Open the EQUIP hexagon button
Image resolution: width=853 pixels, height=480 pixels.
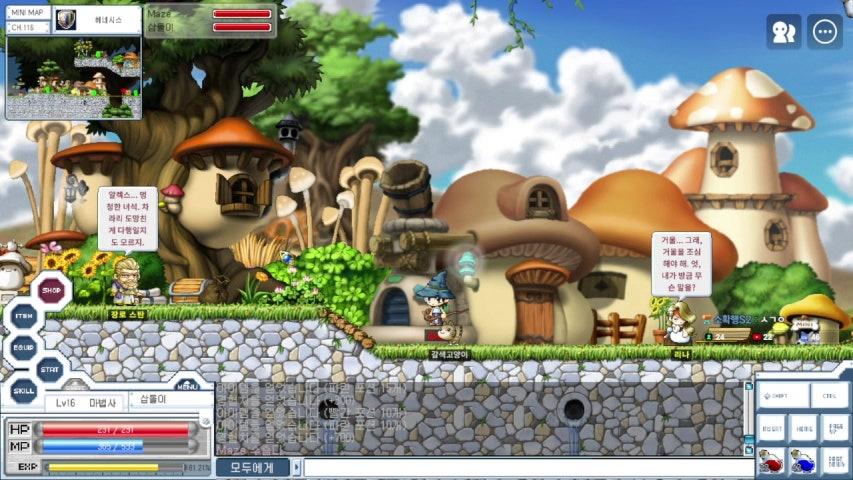23,347
